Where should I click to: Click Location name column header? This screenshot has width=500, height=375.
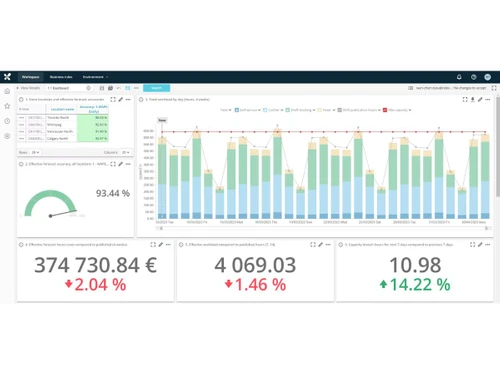tap(62, 109)
